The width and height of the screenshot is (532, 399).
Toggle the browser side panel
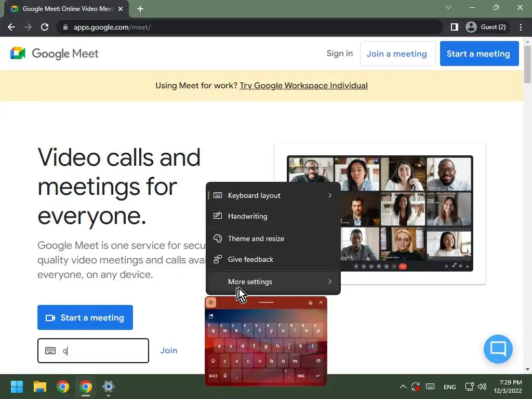point(454,27)
